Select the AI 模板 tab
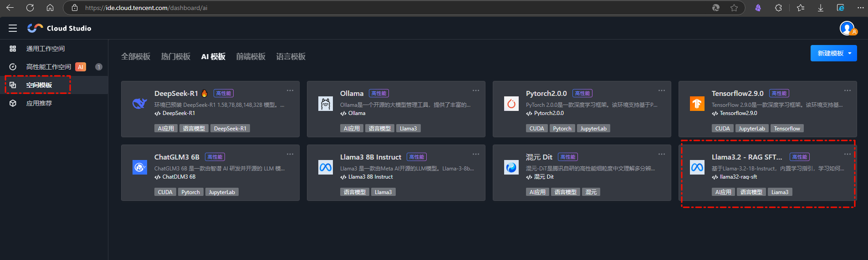 click(213, 56)
